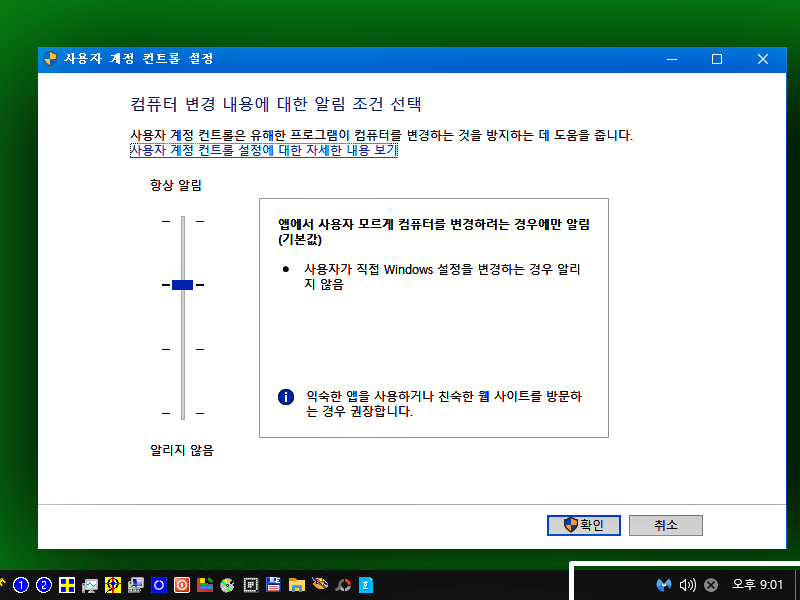Click the bullet text mentioning Windows 설정
The height and width of the screenshot is (600, 800).
pyautogui.click(x=442, y=277)
